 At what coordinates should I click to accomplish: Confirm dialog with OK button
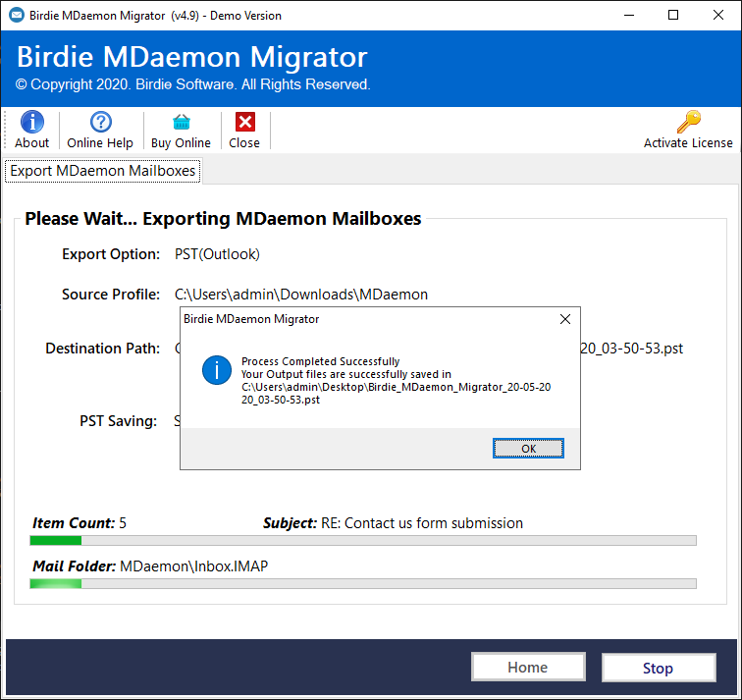pos(528,449)
